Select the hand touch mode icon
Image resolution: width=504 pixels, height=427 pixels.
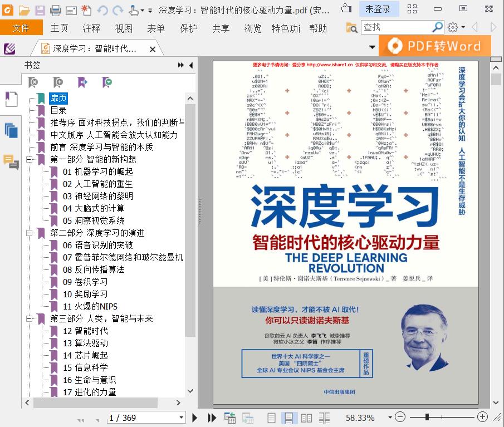coord(134,11)
